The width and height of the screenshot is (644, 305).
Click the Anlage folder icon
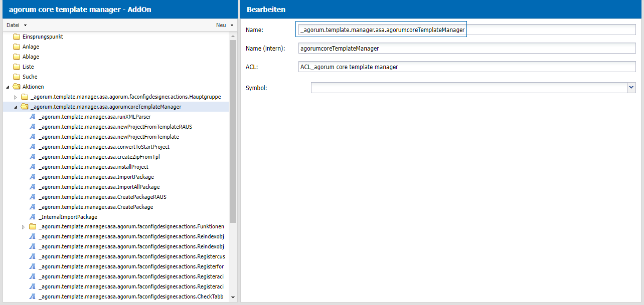point(17,47)
